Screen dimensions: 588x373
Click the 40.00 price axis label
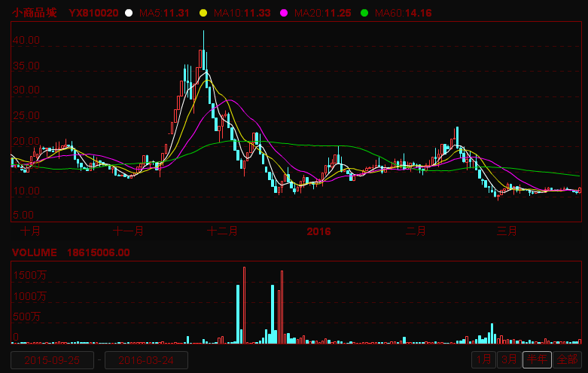pos(26,40)
